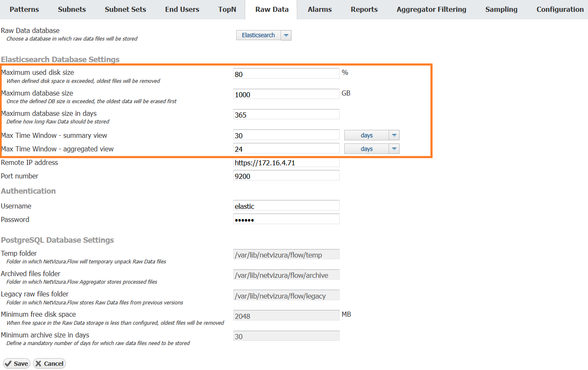Focus the Maximum database size field

pos(286,94)
